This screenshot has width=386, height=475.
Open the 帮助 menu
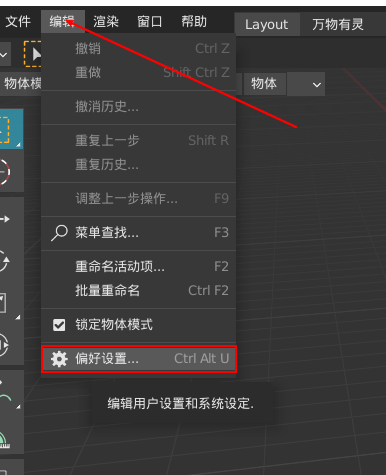click(194, 22)
